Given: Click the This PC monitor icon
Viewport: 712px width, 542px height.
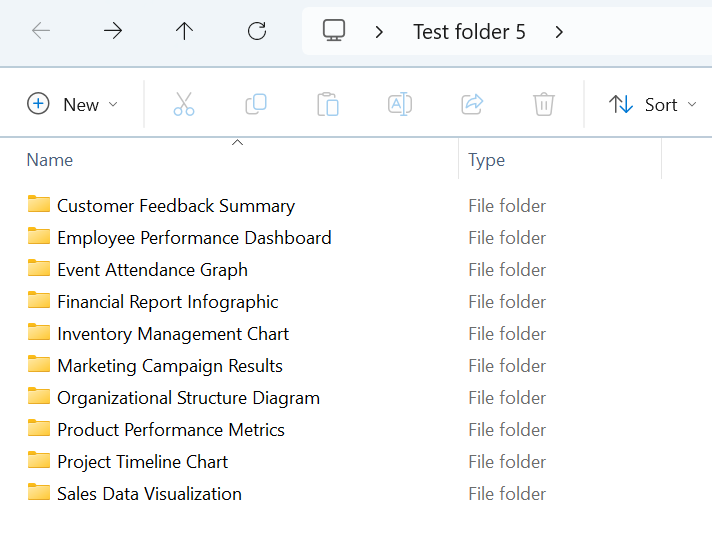Looking at the screenshot, I should (x=334, y=31).
